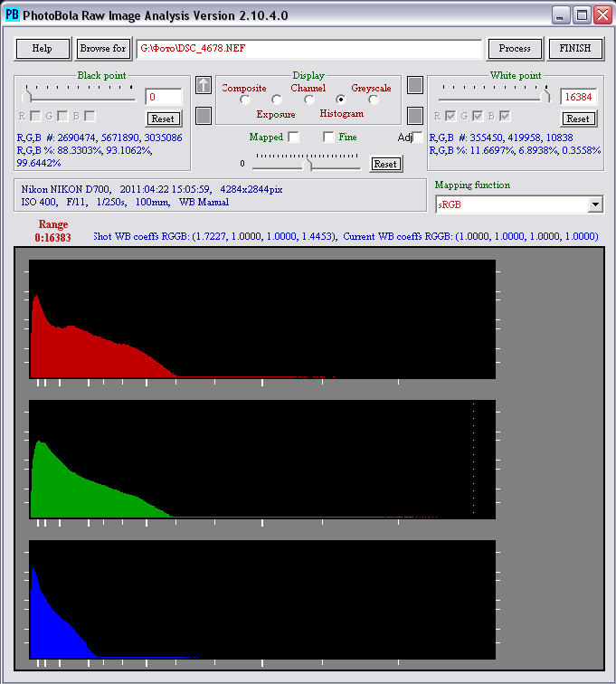Select the Greyscale display radio button
The height and width of the screenshot is (684, 616).
[373, 100]
